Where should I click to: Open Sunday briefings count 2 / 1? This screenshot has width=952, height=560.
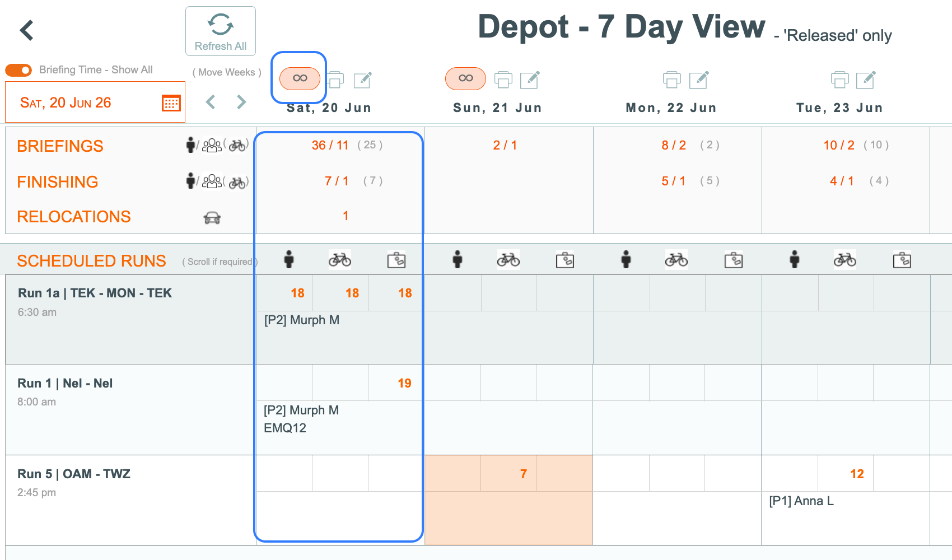[x=505, y=146]
